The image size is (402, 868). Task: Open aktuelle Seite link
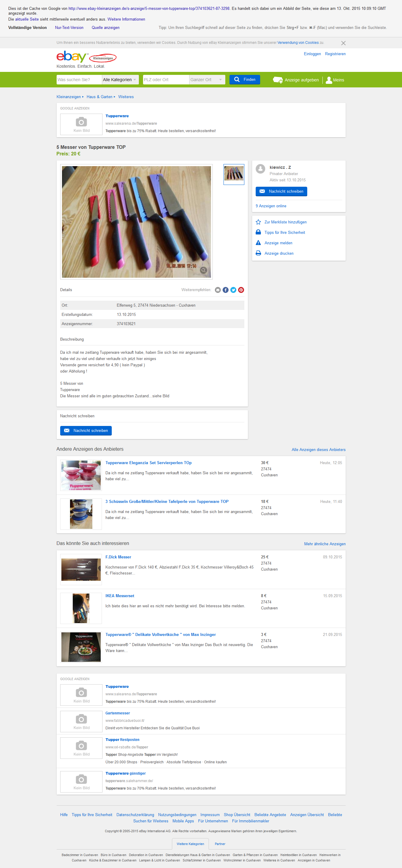[x=27, y=19]
